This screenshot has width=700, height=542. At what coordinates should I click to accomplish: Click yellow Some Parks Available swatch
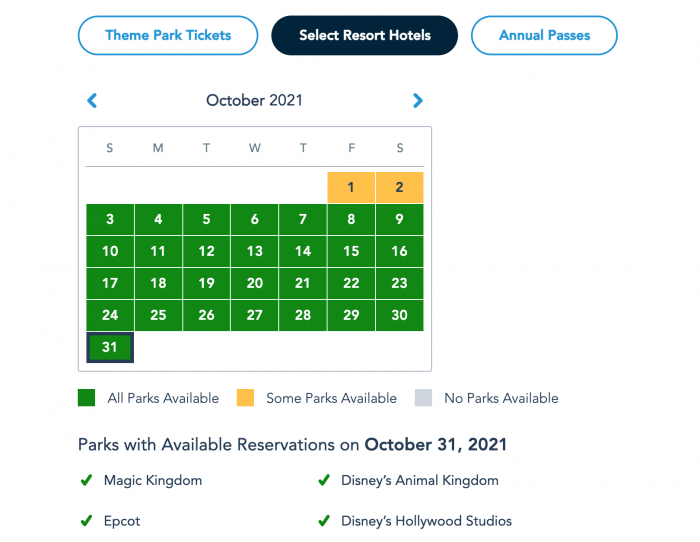coord(245,398)
